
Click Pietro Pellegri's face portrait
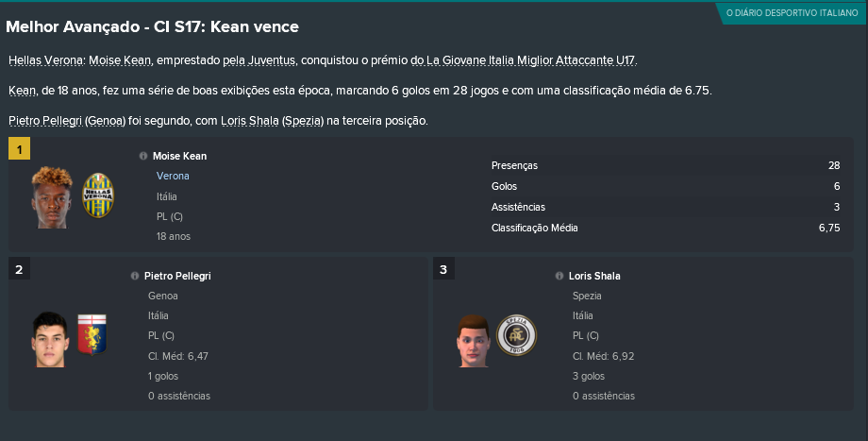(x=50, y=339)
